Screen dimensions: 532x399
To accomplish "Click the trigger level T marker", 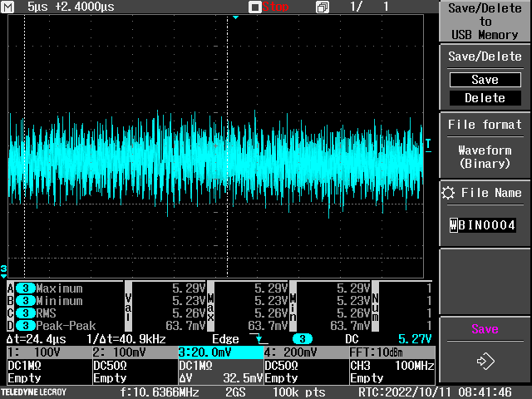I will (x=428, y=145).
